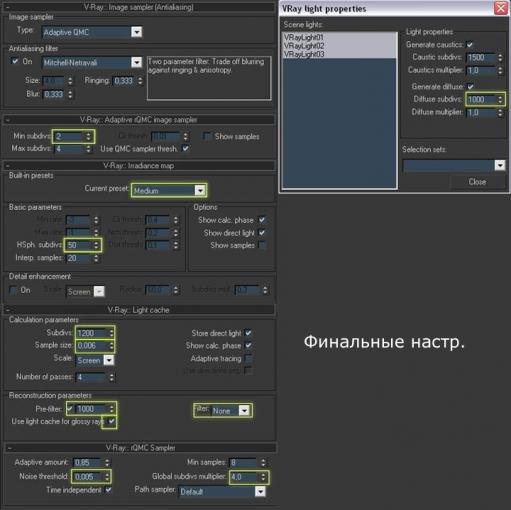The image size is (511, 510).
Task: Open the Light cache Filter None dropdown
Action: click(x=244, y=411)
